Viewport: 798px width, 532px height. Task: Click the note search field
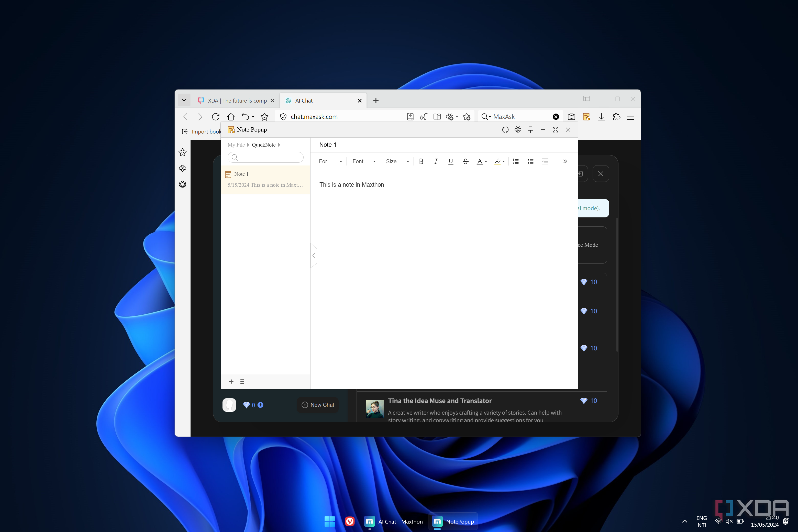(265, 157)
